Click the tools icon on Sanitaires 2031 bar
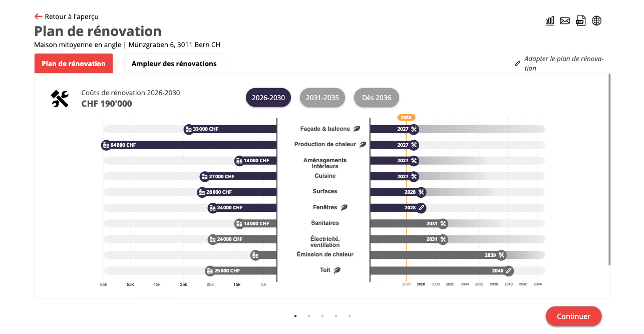 point(443,223)
